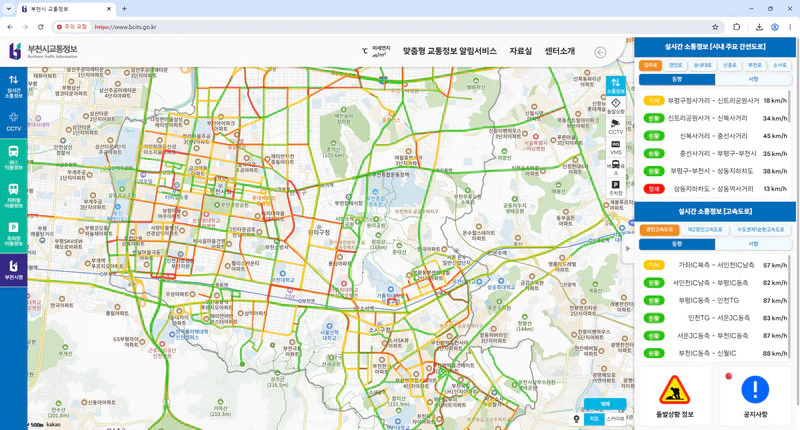Image resolution: width=800 pixels, height=430 pixels.
Task: Bookmark this page with star icon
Action: coord(715,27)
